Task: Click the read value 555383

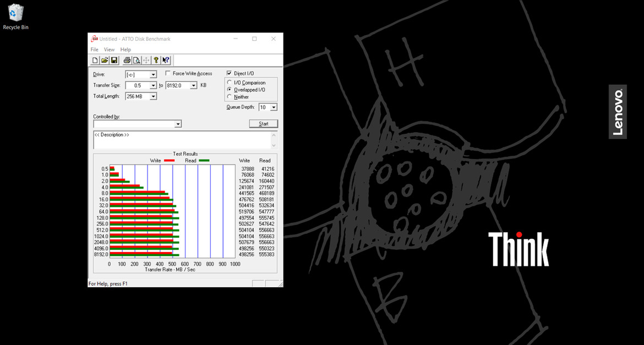Action: 266,255
